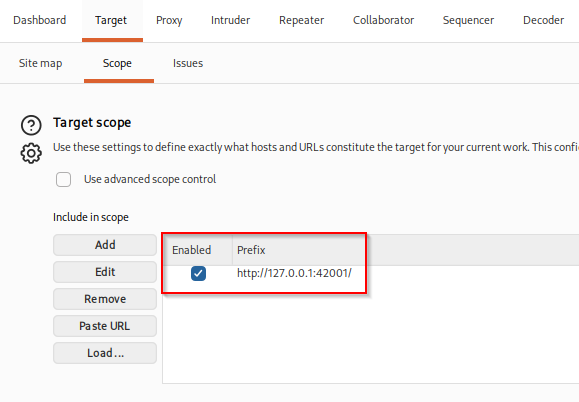The height and width of the screenshot is (402, 579).
Task: Switch to the Collaborator tab
Action: 383,20
